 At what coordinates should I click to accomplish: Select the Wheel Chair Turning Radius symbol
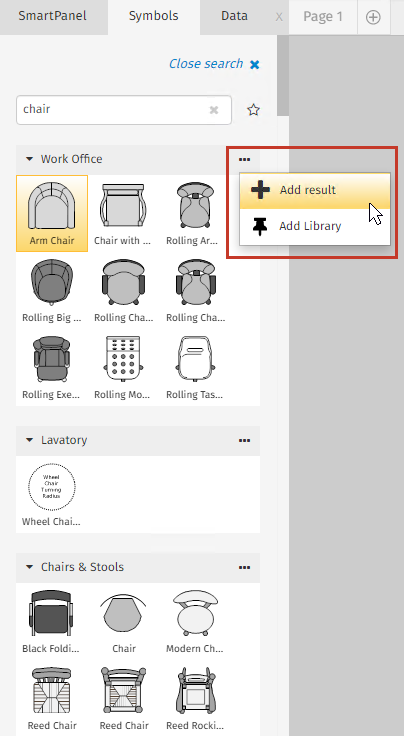pyautogui.click(x=52, y=494)
